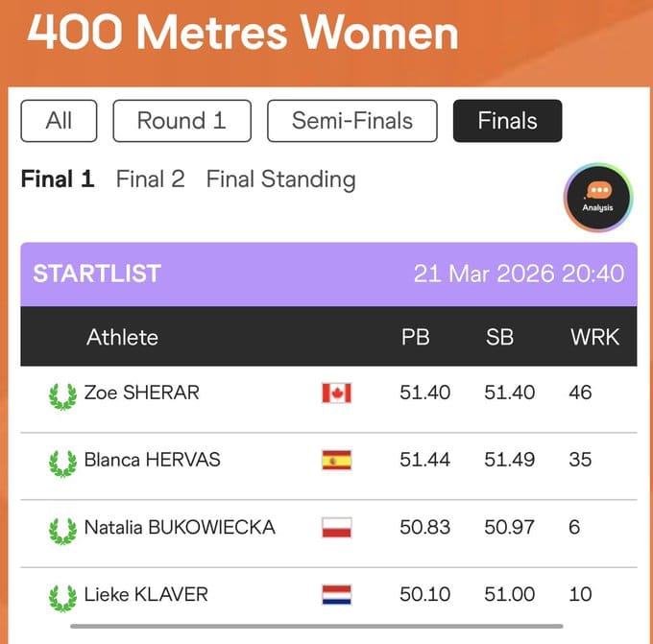This screenshot has width=653, height=644.
Task: Open Zoe SHERAR athlete profile
Action: coord(141,393)
